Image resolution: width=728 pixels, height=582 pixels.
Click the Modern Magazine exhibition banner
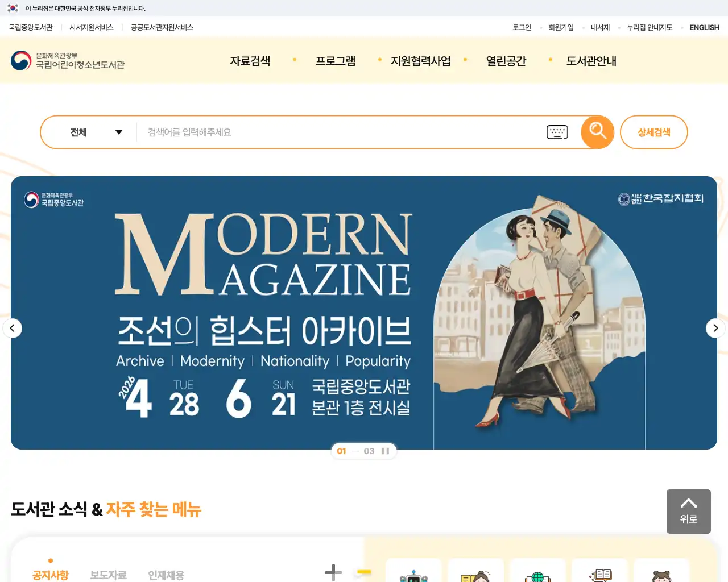[364, 313]
